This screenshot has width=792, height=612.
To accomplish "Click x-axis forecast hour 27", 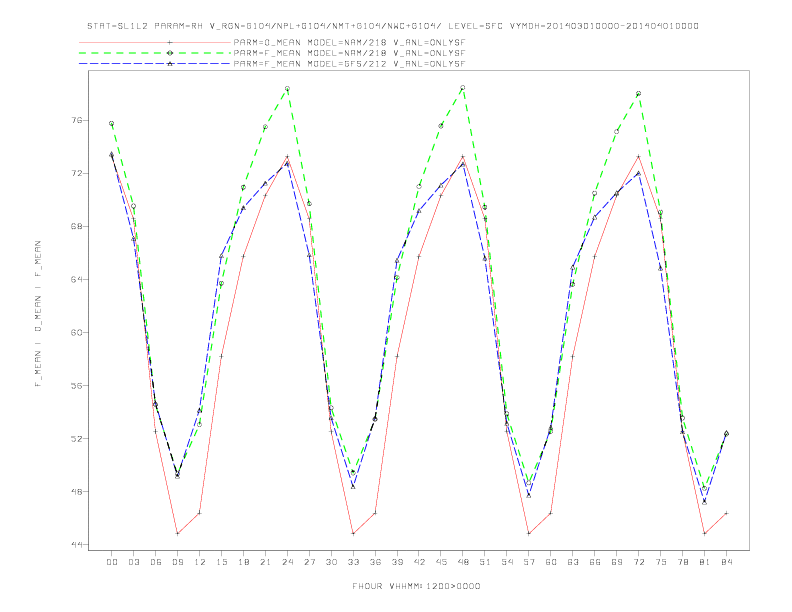I will tap(309, 562).
